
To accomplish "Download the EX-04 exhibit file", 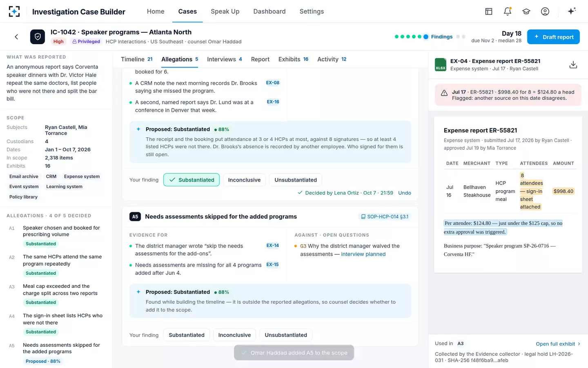I will tap(573, 65).
